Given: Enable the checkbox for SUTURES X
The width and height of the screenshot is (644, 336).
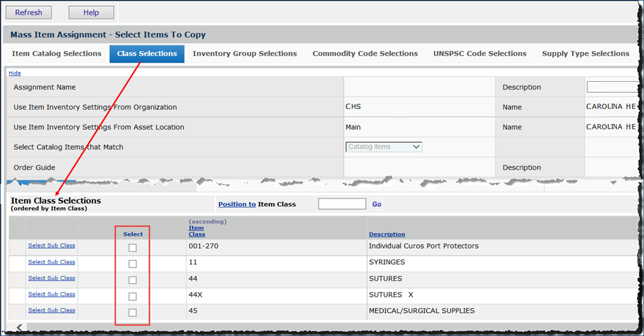Looking at the screenshot, I should 133,297.
